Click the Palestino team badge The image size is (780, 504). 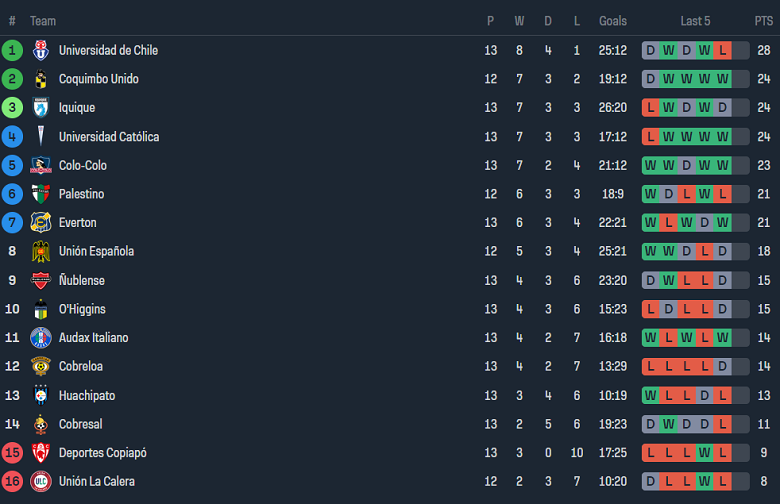(41, 194)
